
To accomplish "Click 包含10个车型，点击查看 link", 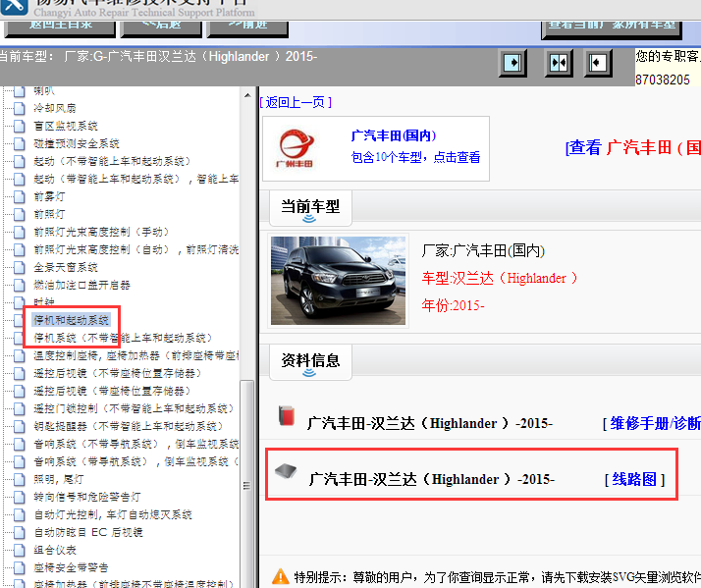I will tap(415, 157).
